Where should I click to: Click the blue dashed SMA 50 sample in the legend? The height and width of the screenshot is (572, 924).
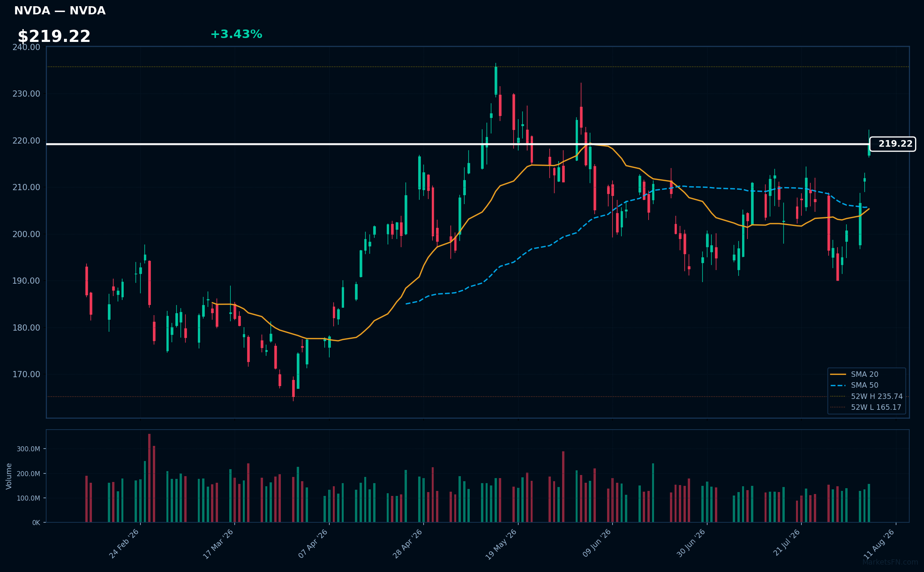click(838, 385)
